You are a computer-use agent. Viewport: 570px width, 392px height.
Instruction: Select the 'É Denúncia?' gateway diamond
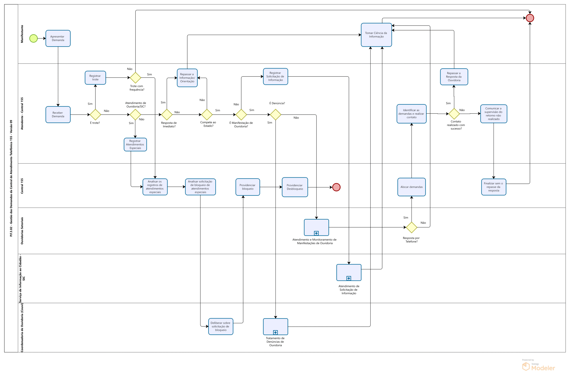(275, 115)
